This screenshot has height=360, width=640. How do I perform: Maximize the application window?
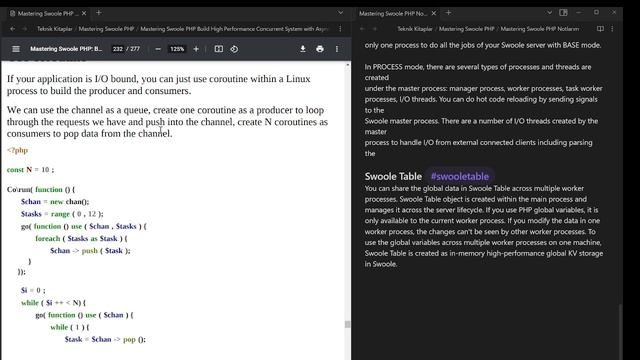tap(596, 13)
